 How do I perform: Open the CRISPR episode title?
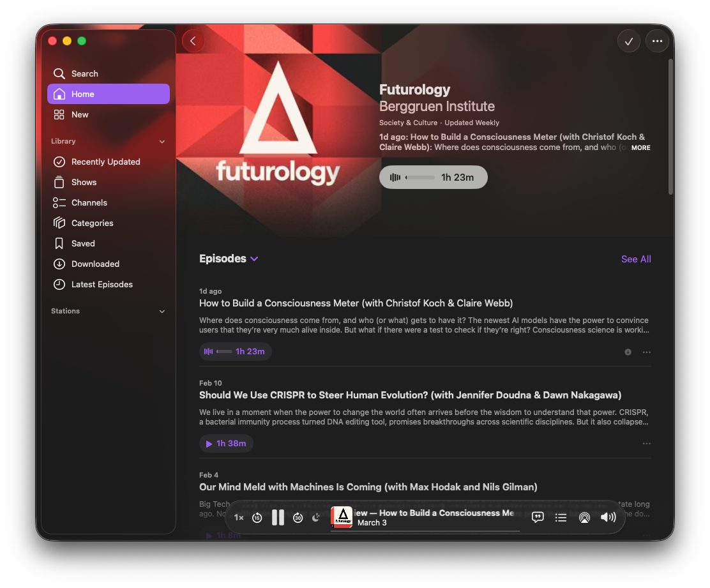point(411,395)
